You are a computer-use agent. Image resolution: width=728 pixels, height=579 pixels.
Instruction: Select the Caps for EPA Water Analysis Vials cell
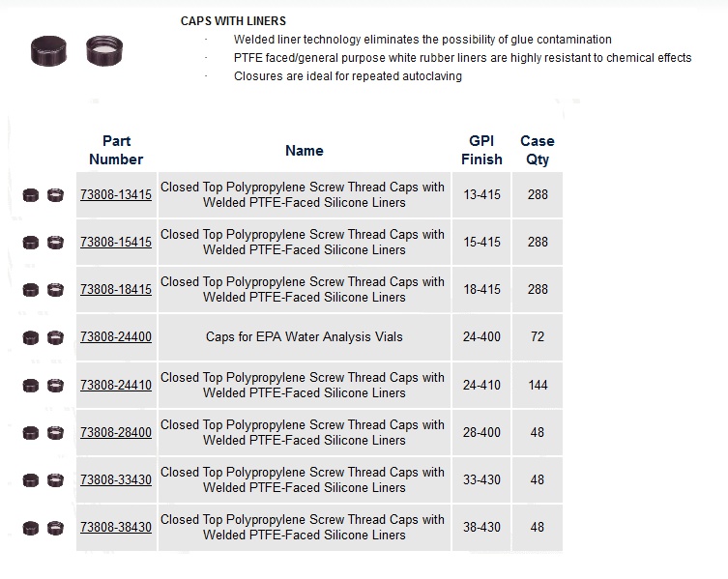(x=305, y=337)
